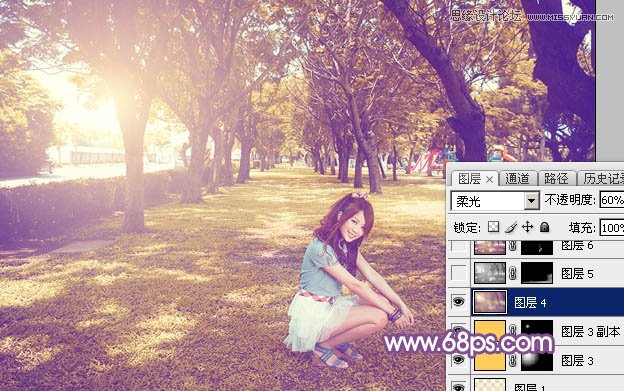Select the 图层 6 layer name
This screenshot has width=624, height=391.
(577, 245)
